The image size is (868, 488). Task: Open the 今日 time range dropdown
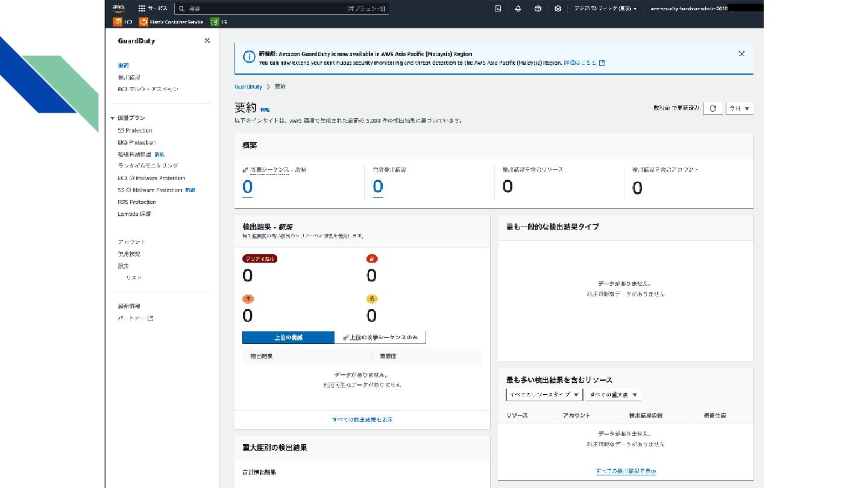click(x=740, y=108)
